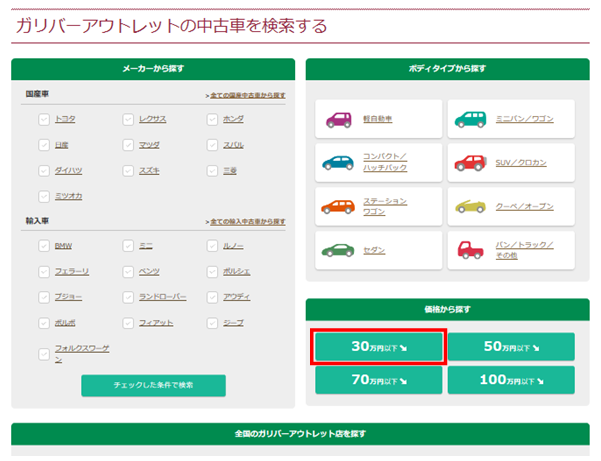Open the コンパクト/ハッチバック link
The width and height of the screenshot is (601, 461).
pos(385,162)
